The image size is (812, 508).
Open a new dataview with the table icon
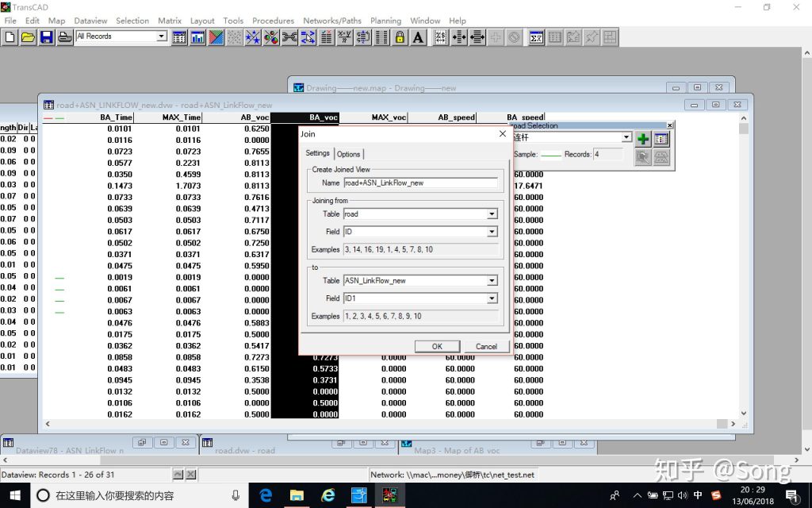(x=179, y=37)
